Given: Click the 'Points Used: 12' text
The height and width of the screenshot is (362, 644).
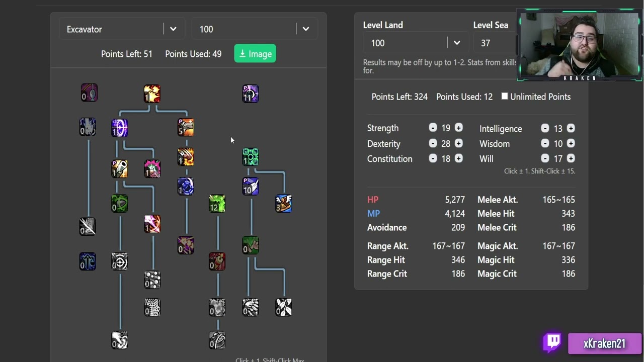Looking at the screenshot, I should pyautogui.click(x=464, y=97).
